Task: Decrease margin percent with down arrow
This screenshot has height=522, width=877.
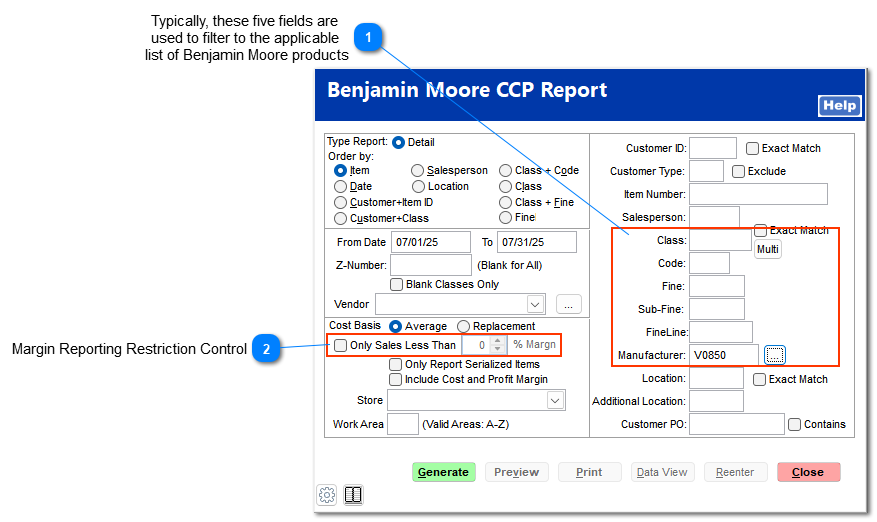Action: coord(497,349)
